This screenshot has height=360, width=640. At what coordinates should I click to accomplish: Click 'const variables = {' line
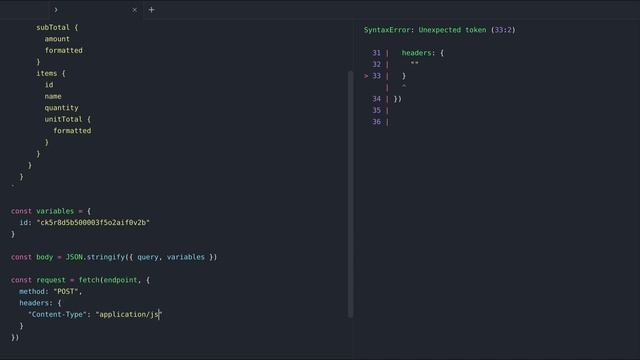click(51, 211)
